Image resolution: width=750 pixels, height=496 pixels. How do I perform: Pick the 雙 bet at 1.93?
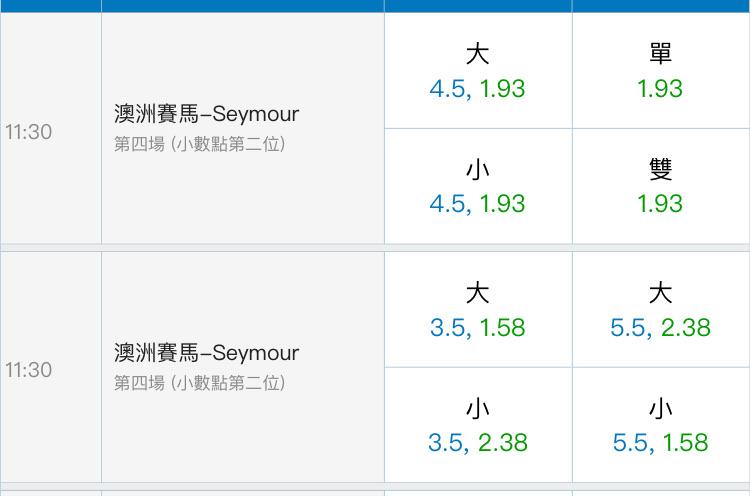(661, 186)
